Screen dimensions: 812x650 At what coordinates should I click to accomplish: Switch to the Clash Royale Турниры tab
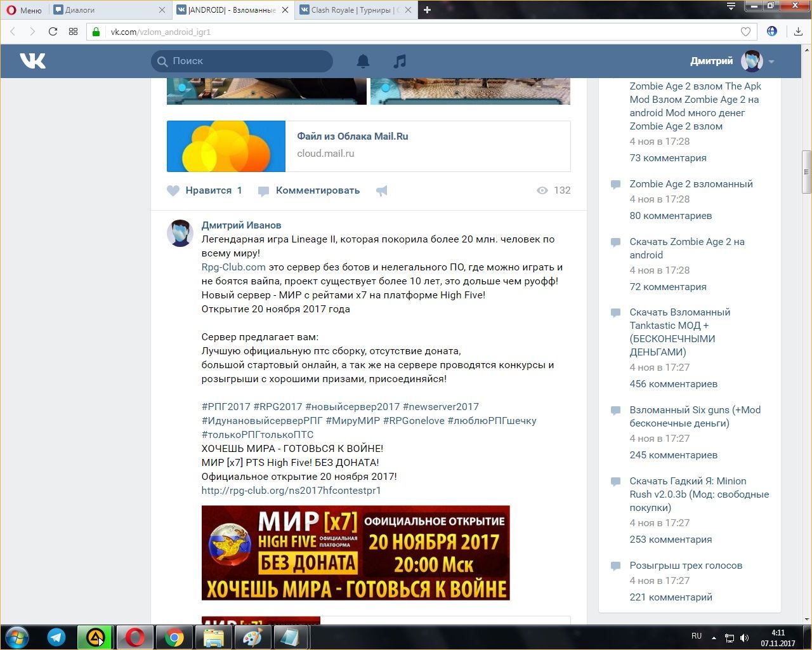355,10
